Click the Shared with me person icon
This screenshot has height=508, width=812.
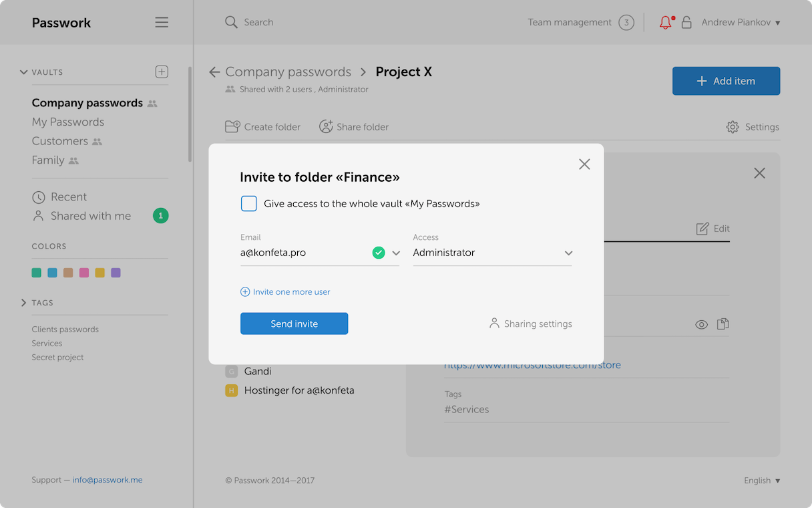coord(38,216)
